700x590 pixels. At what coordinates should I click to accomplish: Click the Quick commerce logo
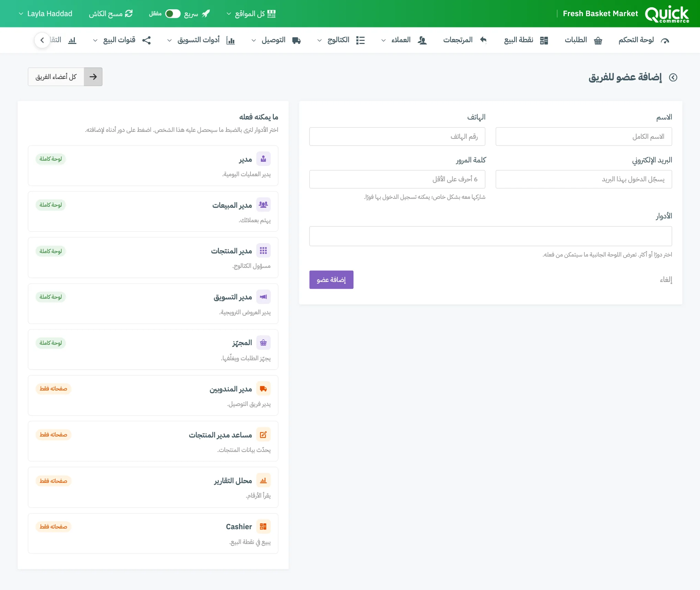point(667,14)
